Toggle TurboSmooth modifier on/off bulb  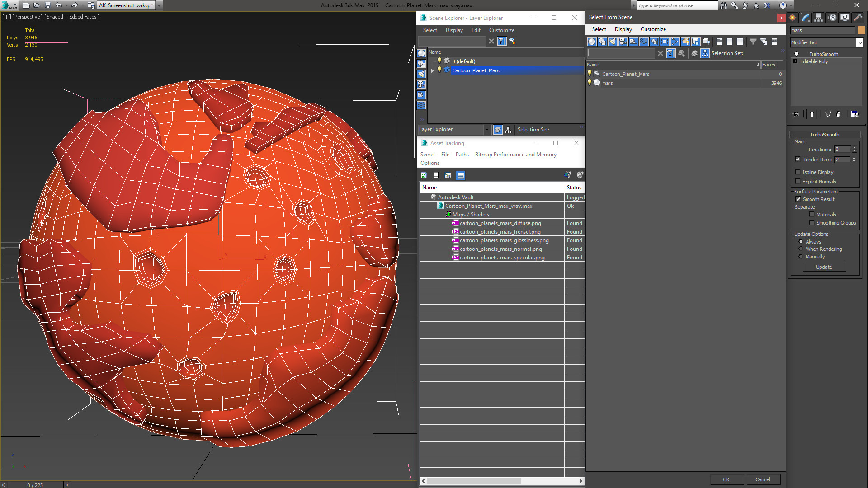coord(797,54)
